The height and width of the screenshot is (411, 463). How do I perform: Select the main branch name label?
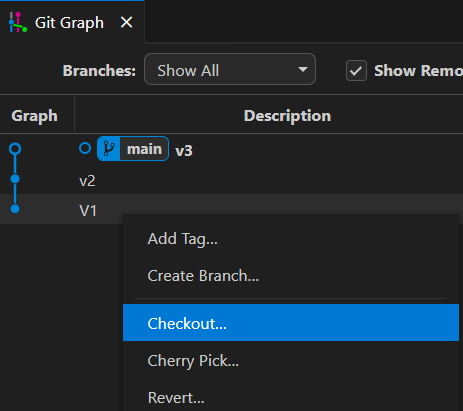click(144, 149)
